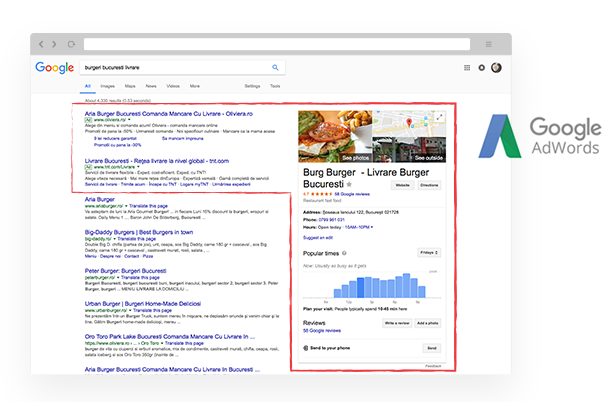Select the All search tab

(x=88, y=86)
